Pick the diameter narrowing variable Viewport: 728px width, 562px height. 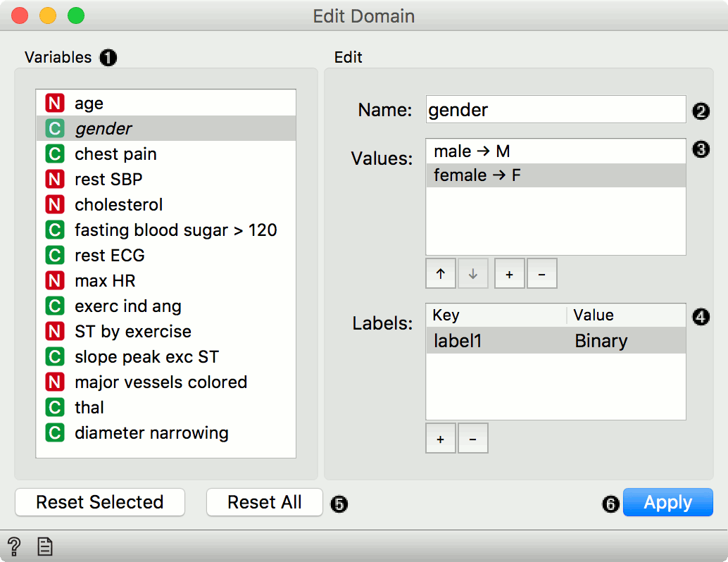tap(151, 433)
